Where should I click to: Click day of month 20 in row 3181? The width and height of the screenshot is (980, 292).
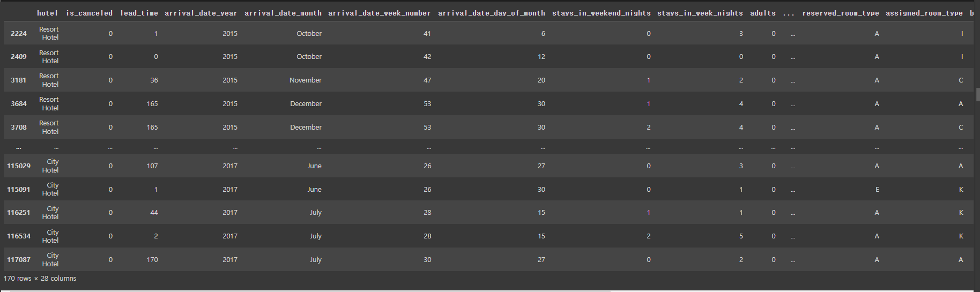[541, 80]
